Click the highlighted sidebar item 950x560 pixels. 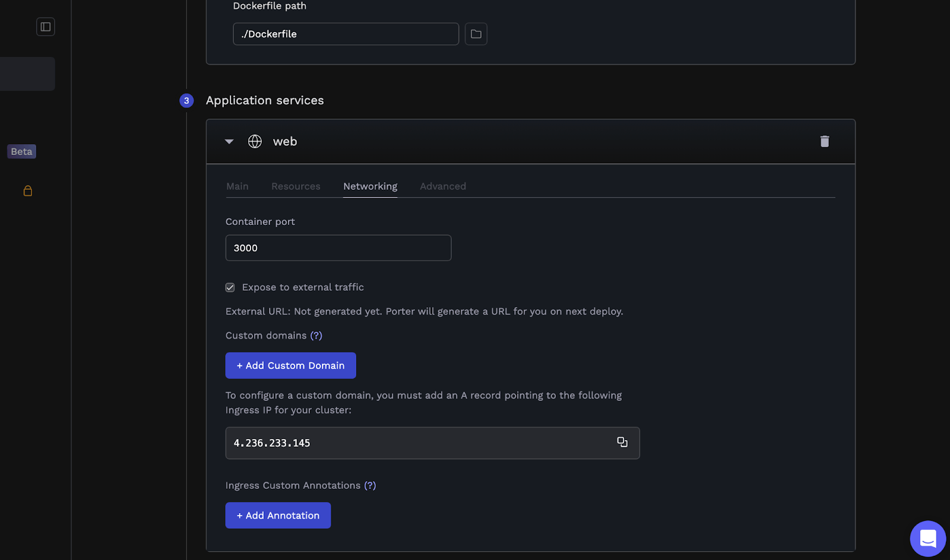(27, 74)
